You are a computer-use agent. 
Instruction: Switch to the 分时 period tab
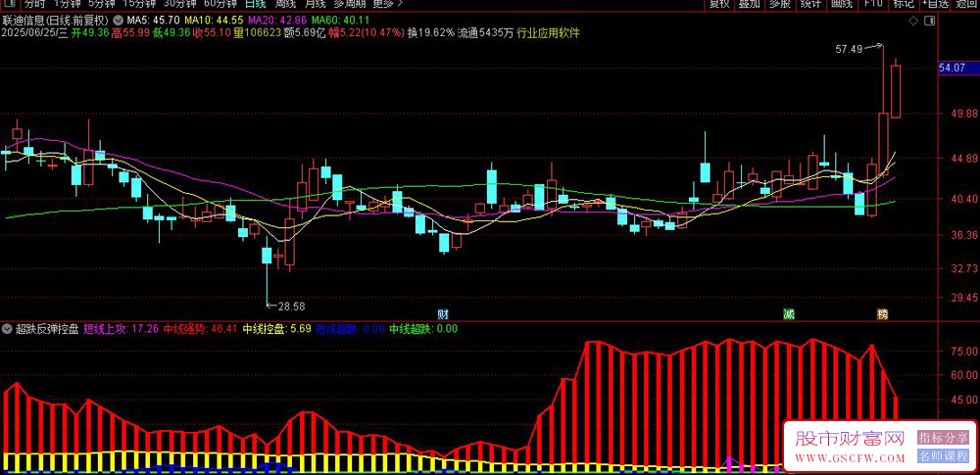pos(35,4)
